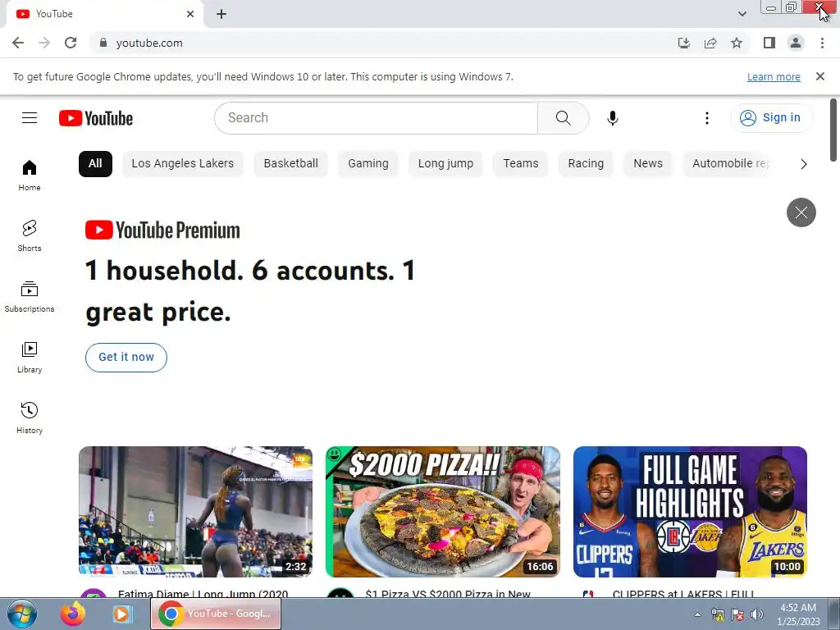This screenshot has width=840, height=630.
Task: Open Learn more link
Action: (774, 76)
